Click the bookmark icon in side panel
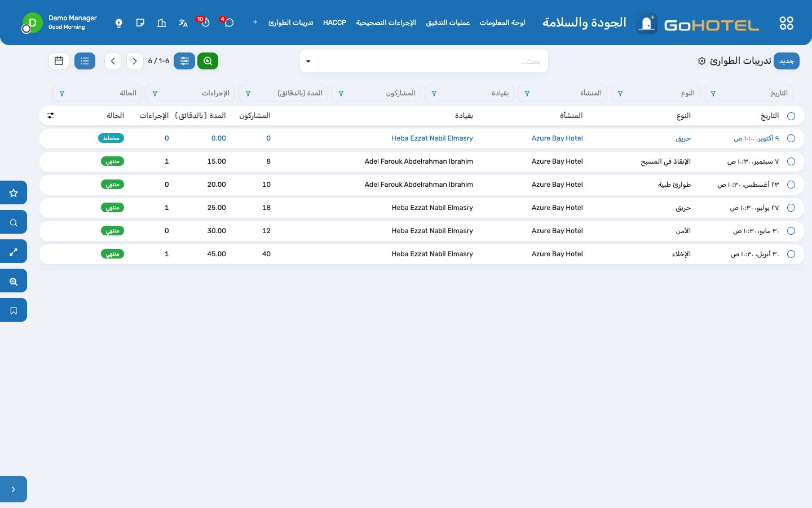 tap(14, 310)
